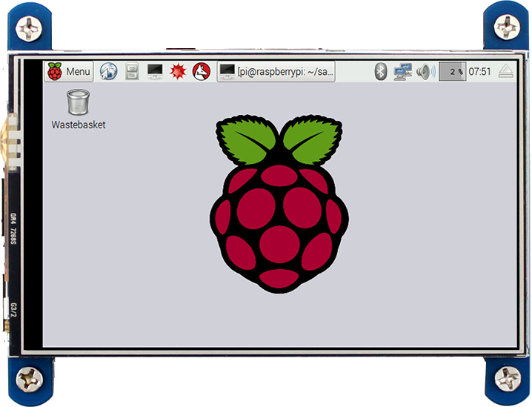Open Bluetooth tray icon

[x=381, y=72]
